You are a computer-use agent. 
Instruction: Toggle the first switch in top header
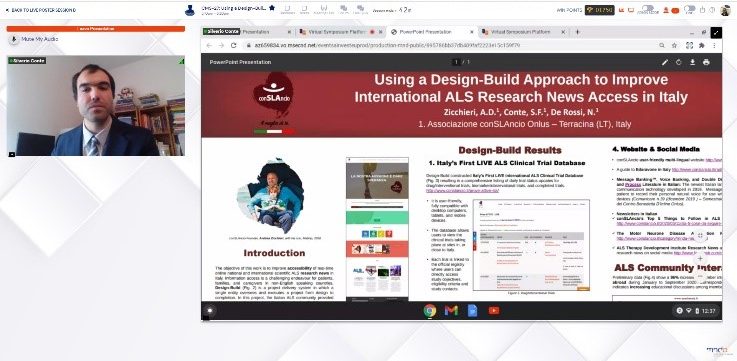pos(649,8)
